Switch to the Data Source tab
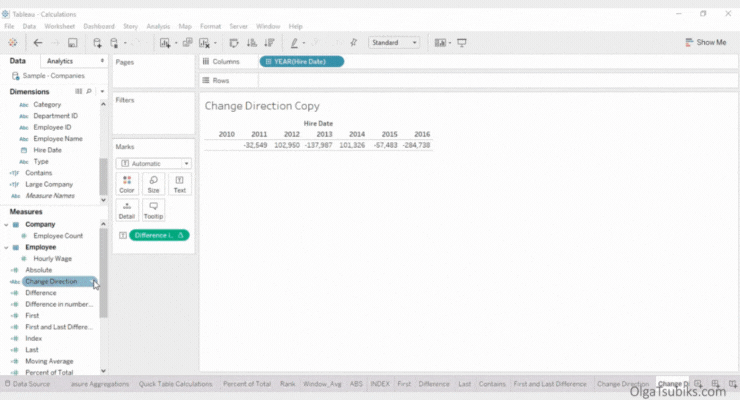 point(27,384)
